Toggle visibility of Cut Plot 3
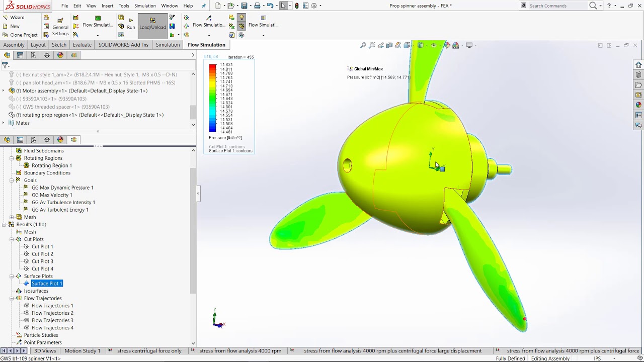This screenshot has height=362, width=644. (27, 261)
